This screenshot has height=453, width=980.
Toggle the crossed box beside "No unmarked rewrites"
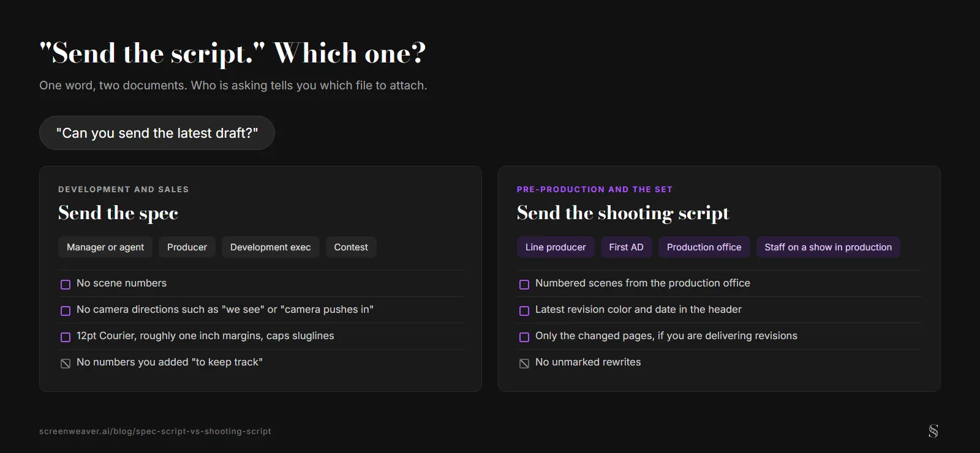click(524, 363)
